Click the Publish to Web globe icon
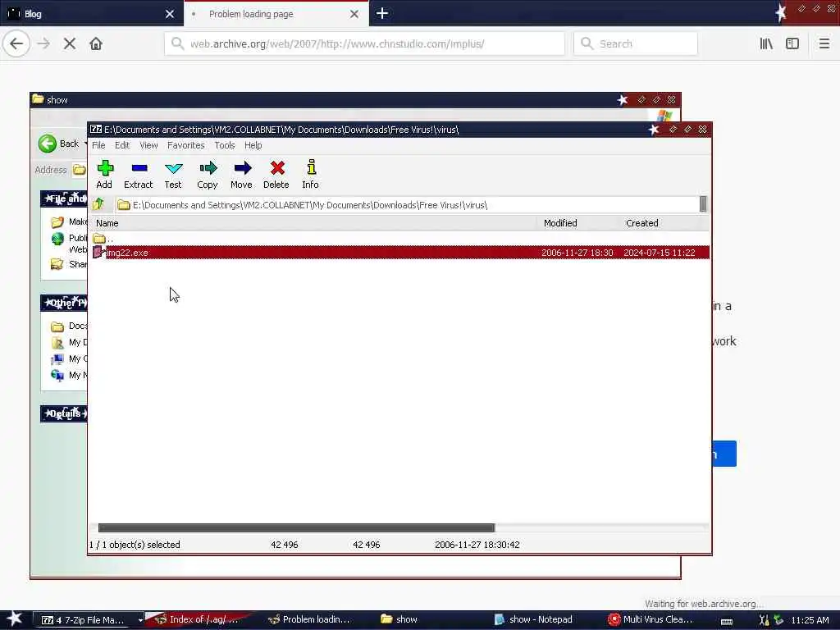The image size is (840, 630). pos(57,239)
